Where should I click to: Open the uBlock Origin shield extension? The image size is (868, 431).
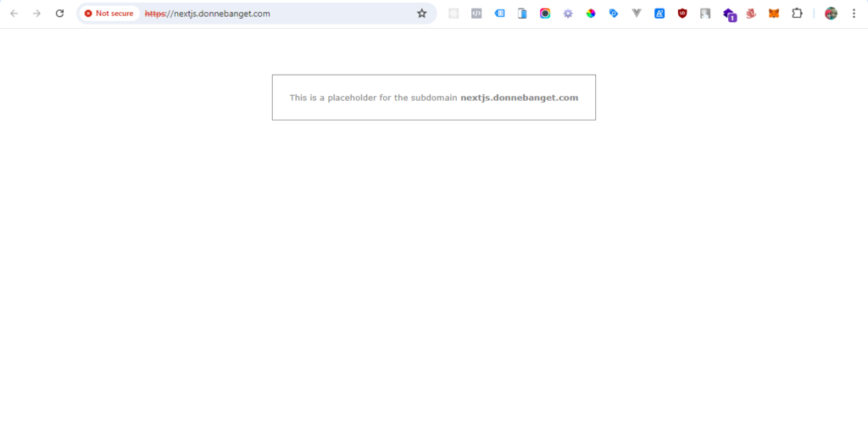click(x=682, y=14)
